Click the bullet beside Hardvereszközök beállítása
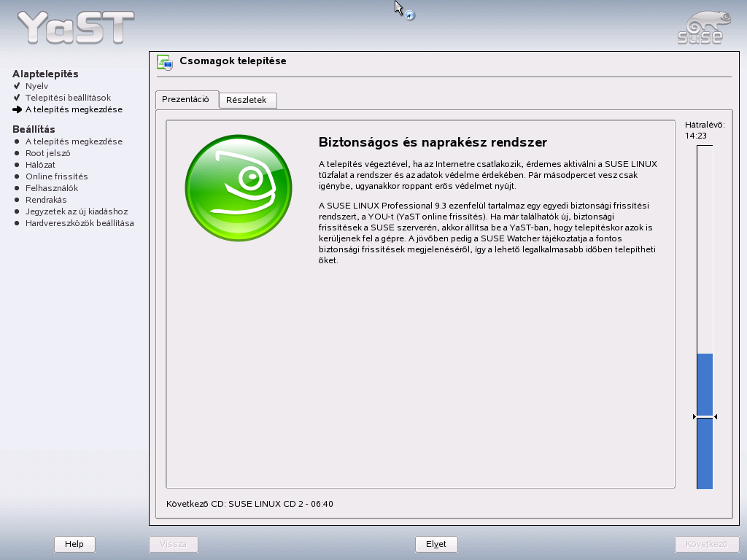Image resolution: width=747 pixels, height=560 pixels. [17, 223]
